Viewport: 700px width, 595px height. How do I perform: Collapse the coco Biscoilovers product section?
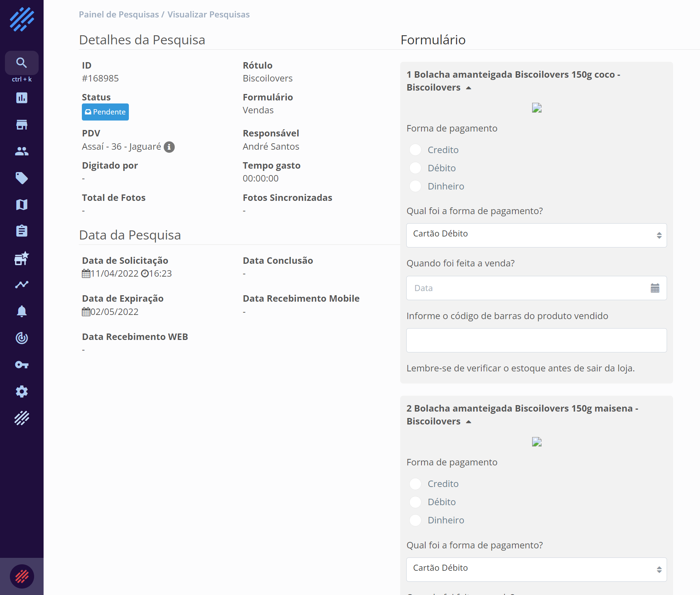(x=468, y=88)
